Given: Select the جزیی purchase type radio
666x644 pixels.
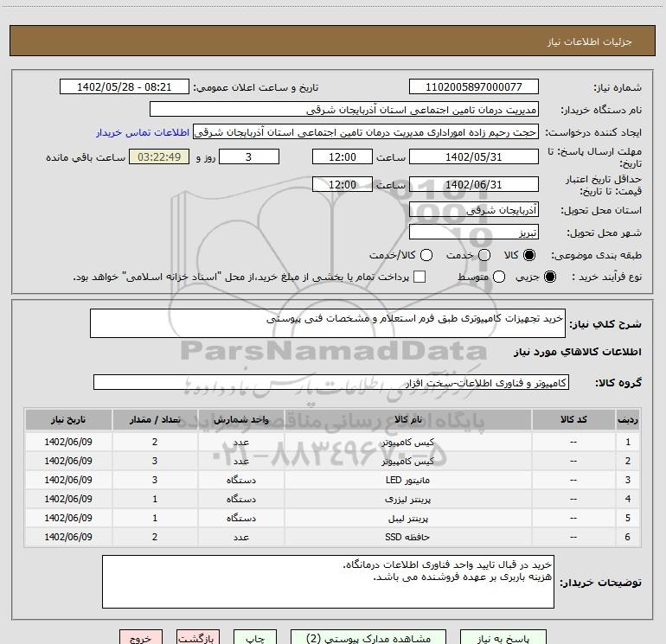Looking at the screenshot, I should pyautogui.click(x=550, y=277).
